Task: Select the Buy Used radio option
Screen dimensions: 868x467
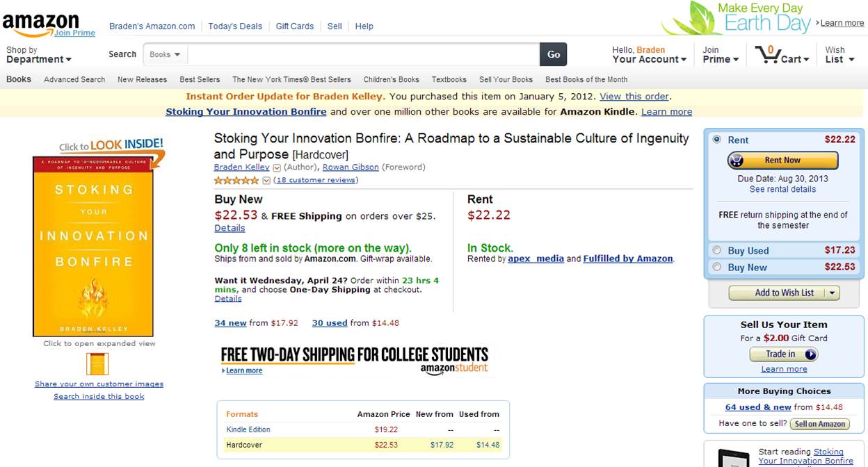Action: tap(717, 250)
